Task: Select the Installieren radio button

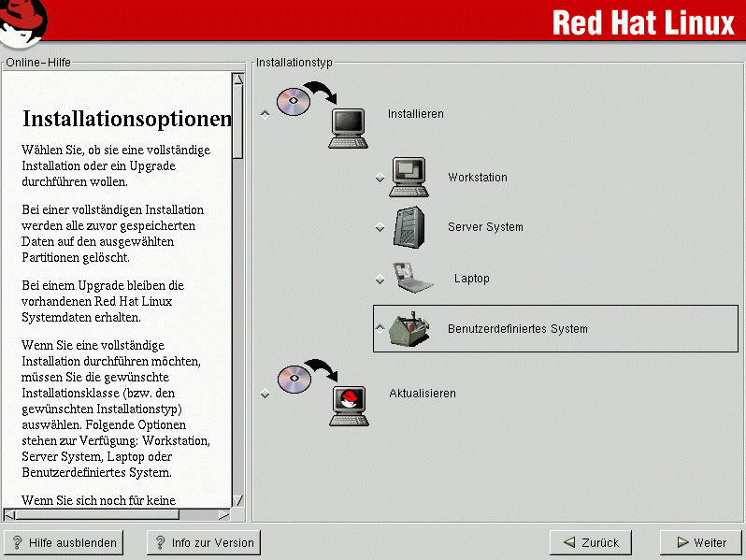Action: click(265, 114)
